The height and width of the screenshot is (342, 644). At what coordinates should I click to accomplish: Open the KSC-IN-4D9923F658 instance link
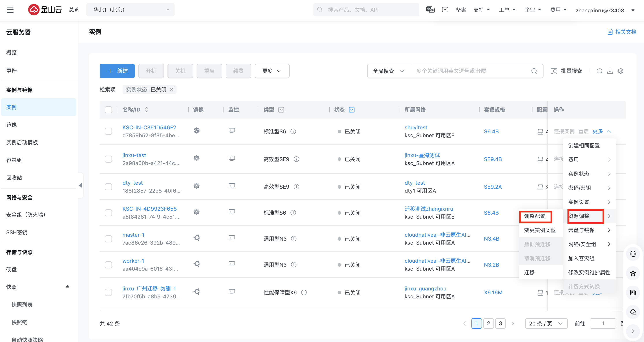pyautogui.click(x=149, y=209)
